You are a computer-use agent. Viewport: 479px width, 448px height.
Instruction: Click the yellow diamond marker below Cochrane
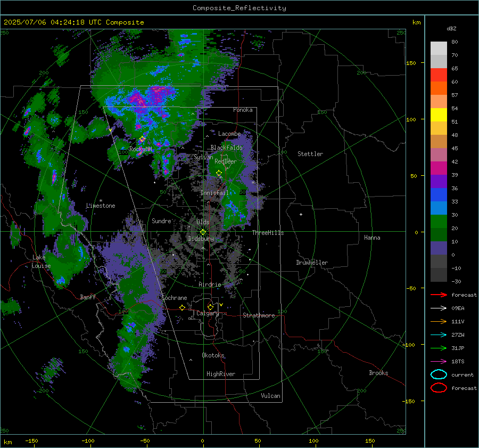(x=183, y=308)
